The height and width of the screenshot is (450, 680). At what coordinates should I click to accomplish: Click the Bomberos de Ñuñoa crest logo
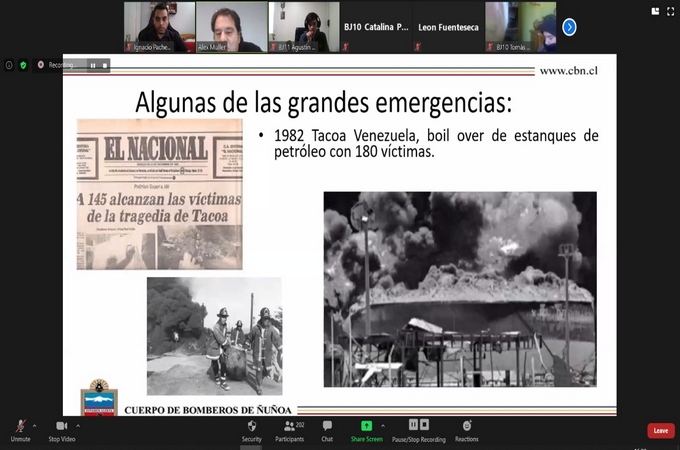pyautogui.click(x=99, y=398)
